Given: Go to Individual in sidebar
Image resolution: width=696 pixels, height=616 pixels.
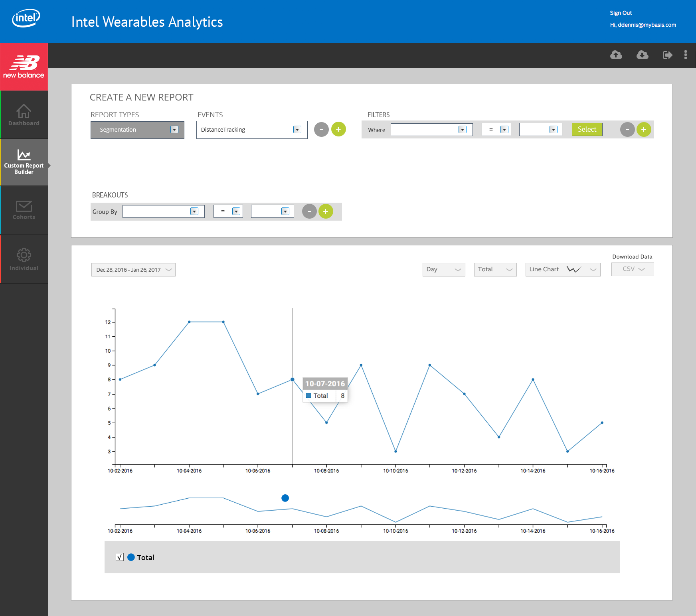Looking at the screenshot, I should pos(24,259).
